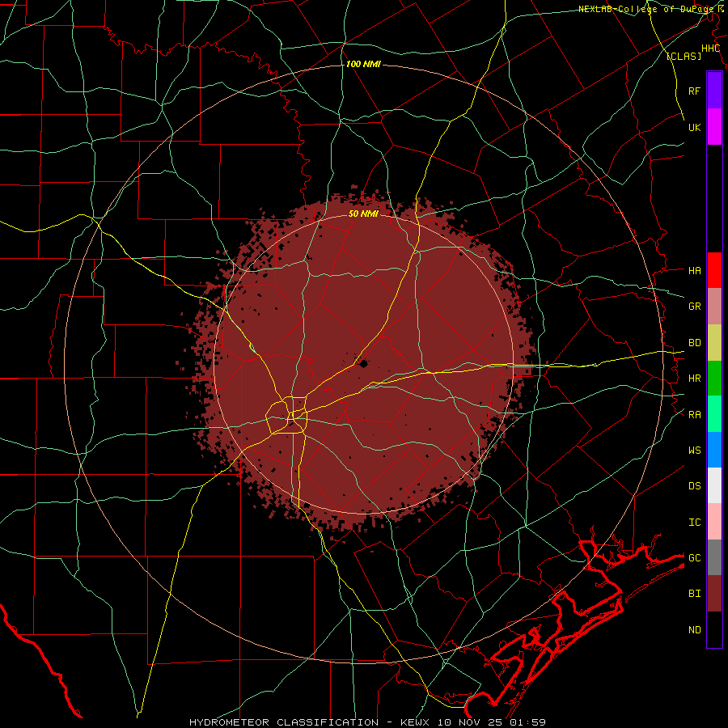Viewport: 728px width, 728px height.
Task: Click the ND black legend swatch
Action: [x=714, y=629]
